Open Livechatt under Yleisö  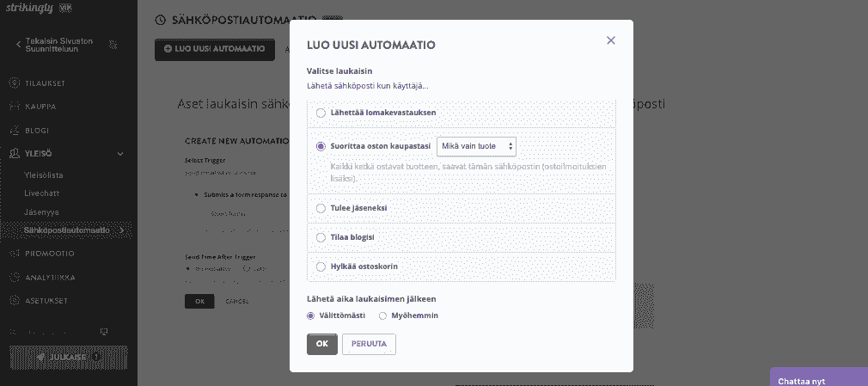click(x=41, y=193)
